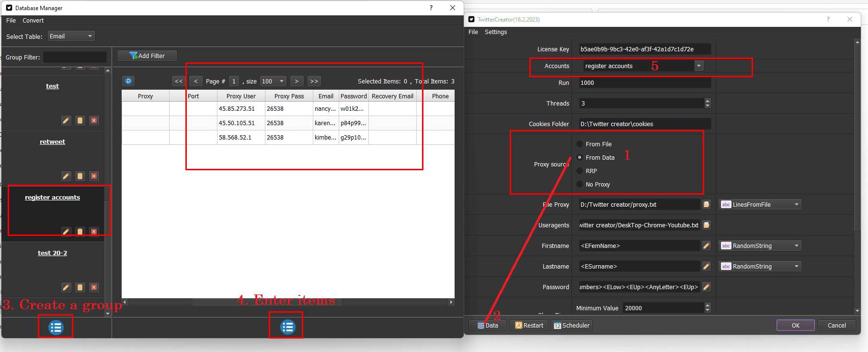Edit the register accounts group

pos(66,232)
